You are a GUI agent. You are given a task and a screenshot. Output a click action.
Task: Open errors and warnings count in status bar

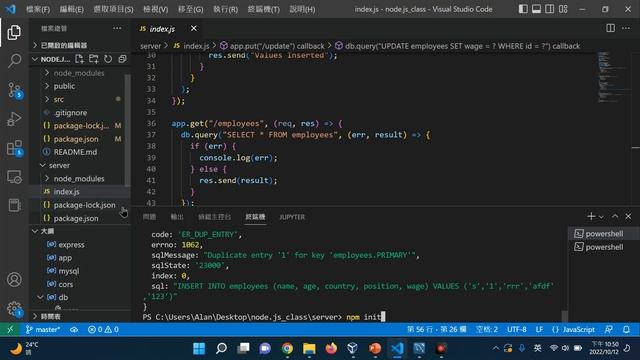click(x=103, y=329)
